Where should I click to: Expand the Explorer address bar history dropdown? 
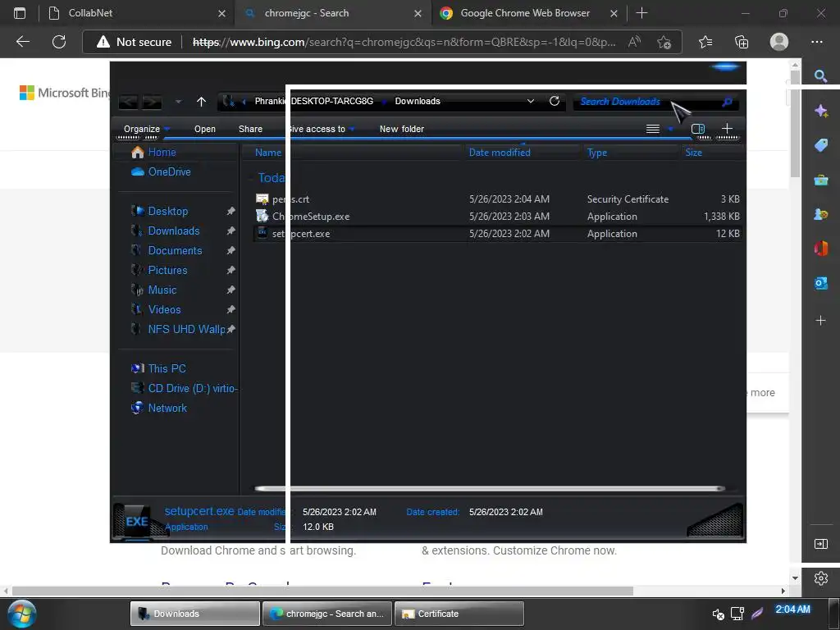tap(531, 101)
